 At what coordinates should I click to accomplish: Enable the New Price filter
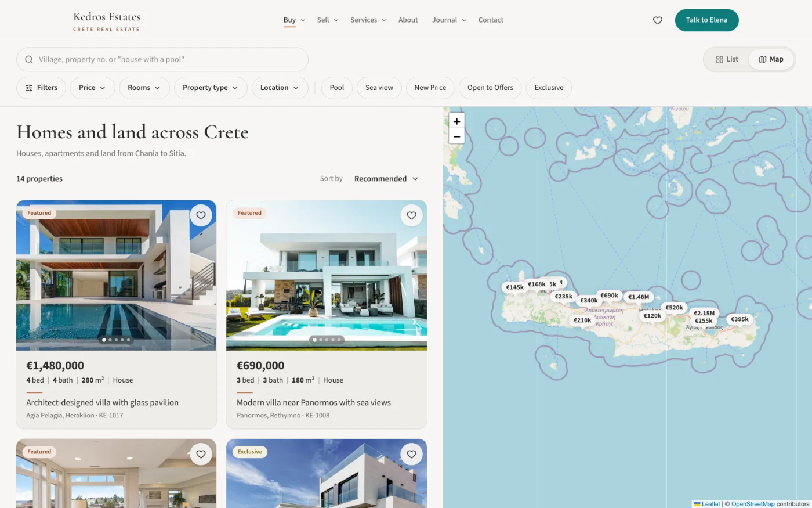430,88
